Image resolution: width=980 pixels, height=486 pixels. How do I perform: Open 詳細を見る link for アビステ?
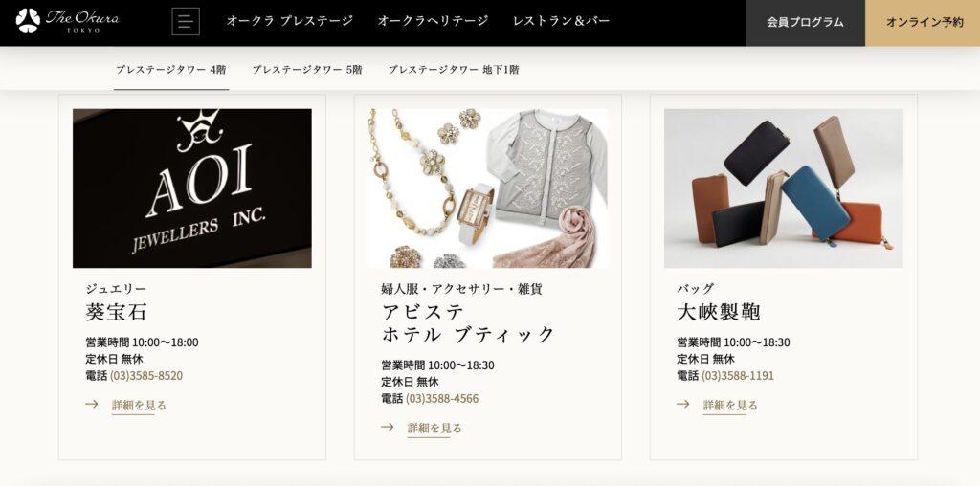tap(435, 429)
